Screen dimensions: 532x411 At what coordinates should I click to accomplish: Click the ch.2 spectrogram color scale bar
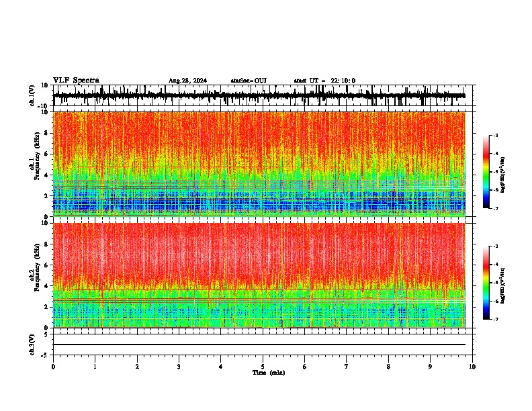[x=486, y=283]
